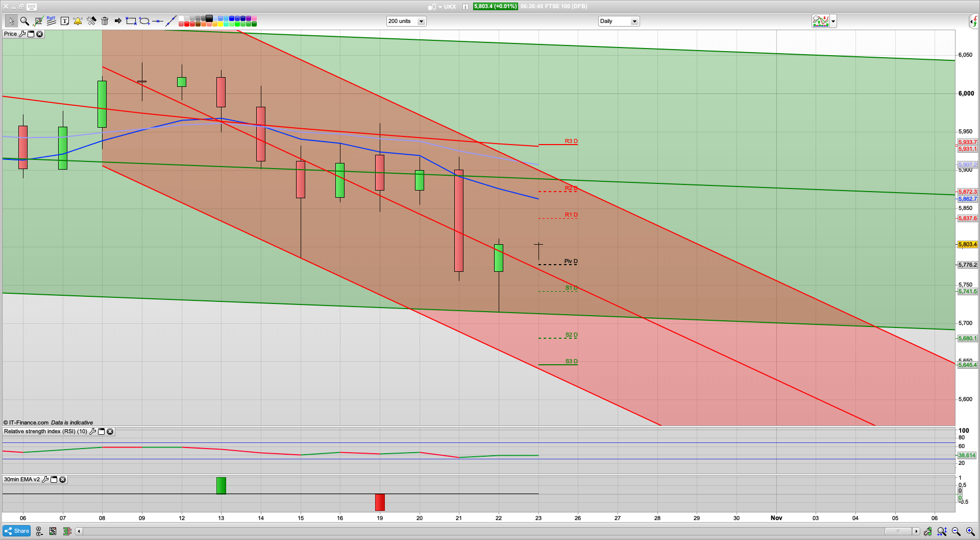Open the 200 units dropdown
This screenshot has height=540, width=980.
pyautogui.click(x=421, y=21)
